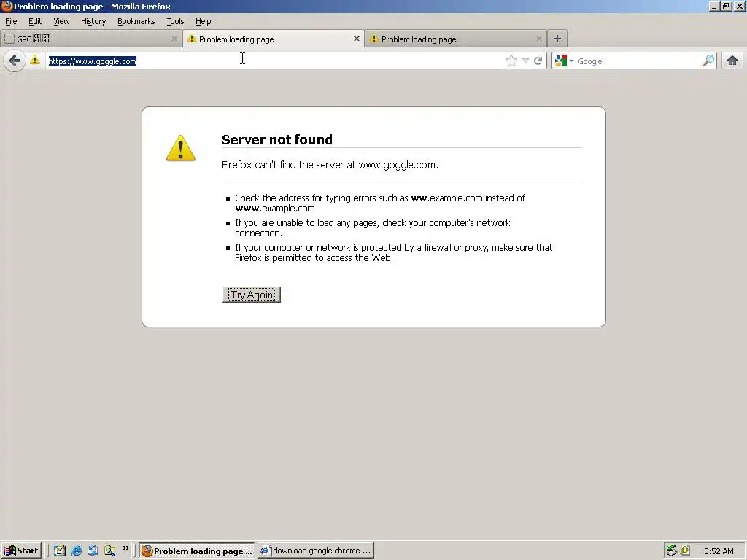Minimize the Firefox window

click(x=714, y=6)
